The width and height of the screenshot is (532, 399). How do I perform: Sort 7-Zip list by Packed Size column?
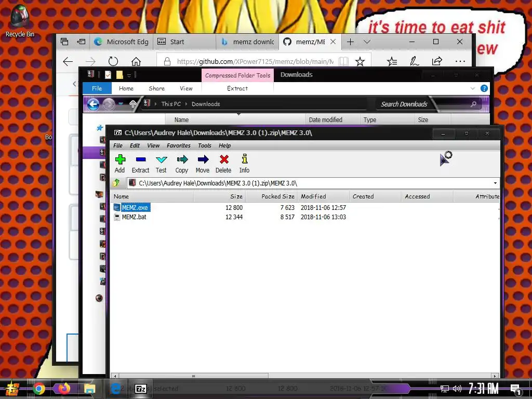coord(272,196)
